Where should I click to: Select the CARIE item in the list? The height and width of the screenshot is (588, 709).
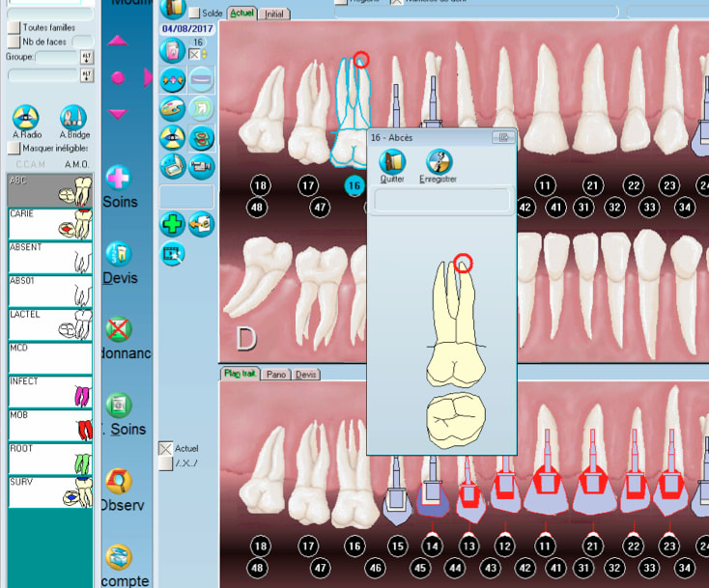49,225
